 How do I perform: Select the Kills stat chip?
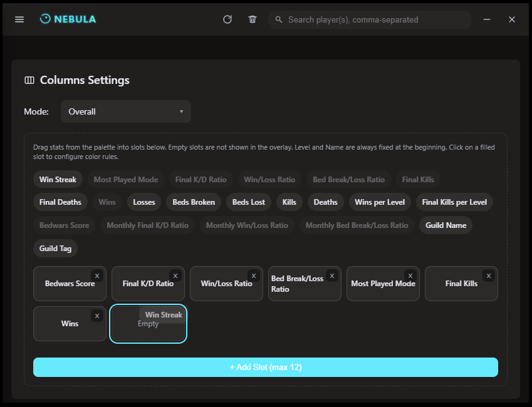click(x=289, y=202)
